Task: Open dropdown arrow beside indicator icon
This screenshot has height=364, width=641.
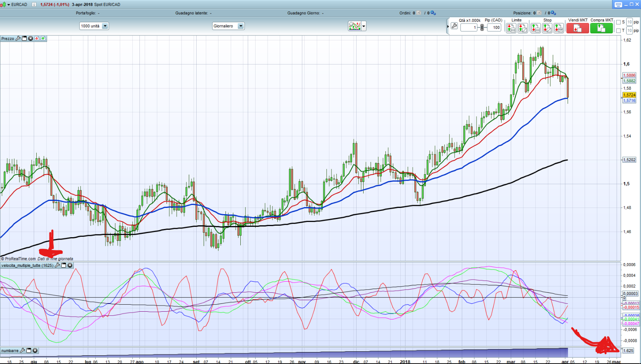Action: [x=364, y=26]
